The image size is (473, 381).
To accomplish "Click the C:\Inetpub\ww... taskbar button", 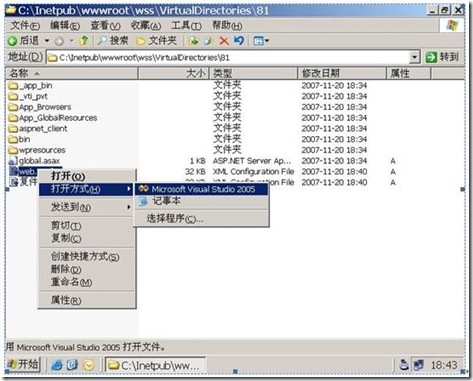I will (155, 365).
